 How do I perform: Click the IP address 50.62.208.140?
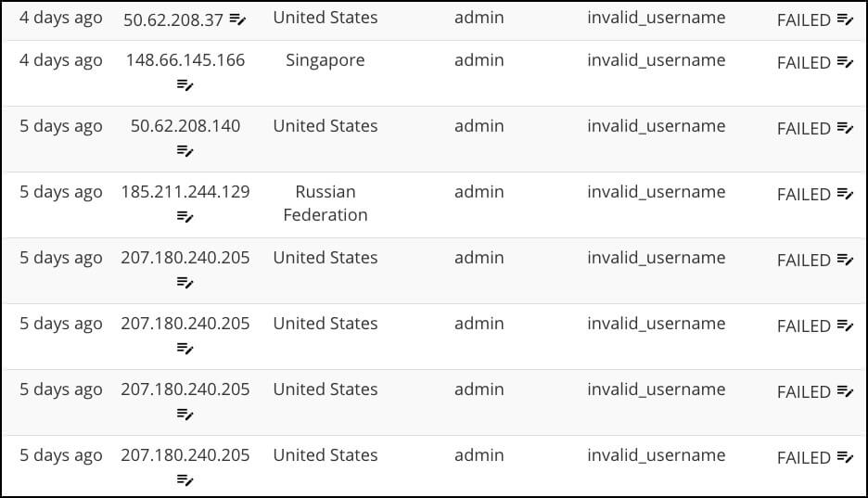(x=185, y=126)
